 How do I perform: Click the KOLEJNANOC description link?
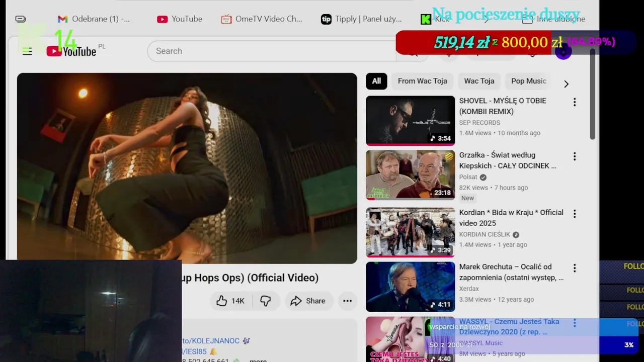[x=211, y=341]
